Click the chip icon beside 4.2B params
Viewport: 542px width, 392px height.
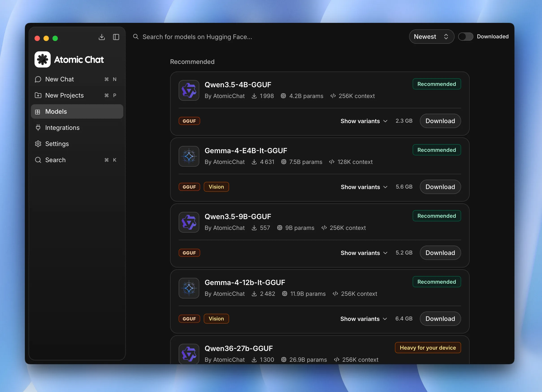[283, 96]
